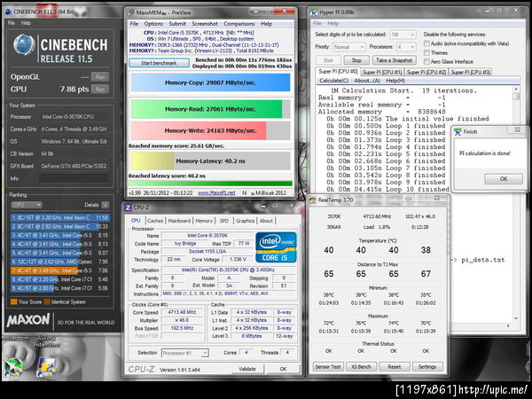Click Start benchmark in MaxxMEM
Viewport: 532px width, 399px height.
click(159, 63)
